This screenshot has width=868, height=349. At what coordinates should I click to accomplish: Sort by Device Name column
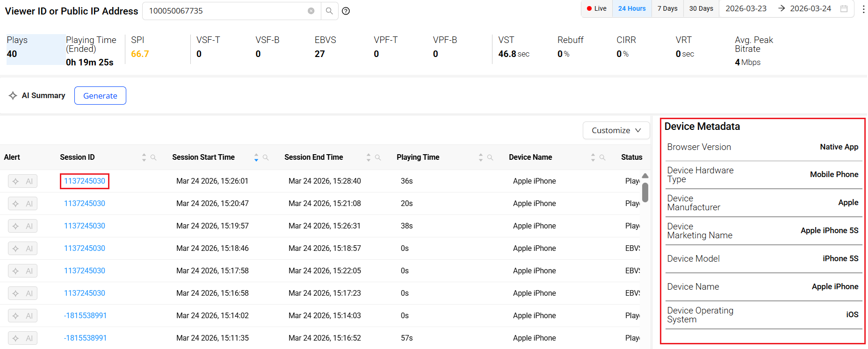[x=593, y=157]
